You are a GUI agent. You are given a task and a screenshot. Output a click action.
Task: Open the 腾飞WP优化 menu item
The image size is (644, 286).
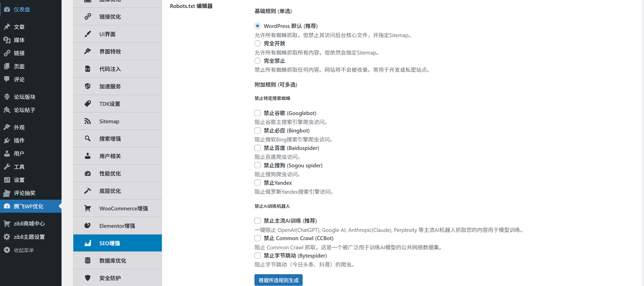pyautogui.click(x=28, y=206)
